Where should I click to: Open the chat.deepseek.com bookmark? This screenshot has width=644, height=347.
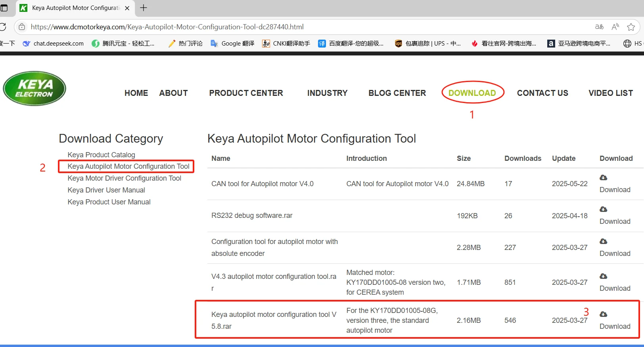click(54, 44)
